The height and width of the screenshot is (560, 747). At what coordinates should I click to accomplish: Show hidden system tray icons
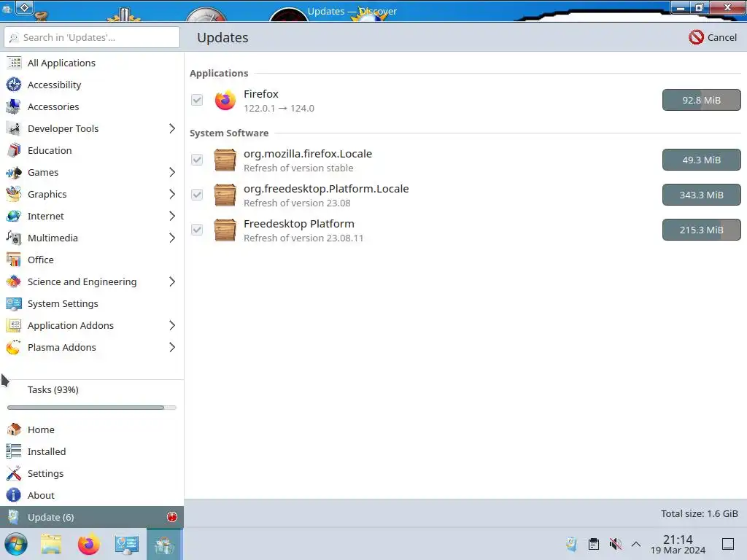tap(636, 544)
